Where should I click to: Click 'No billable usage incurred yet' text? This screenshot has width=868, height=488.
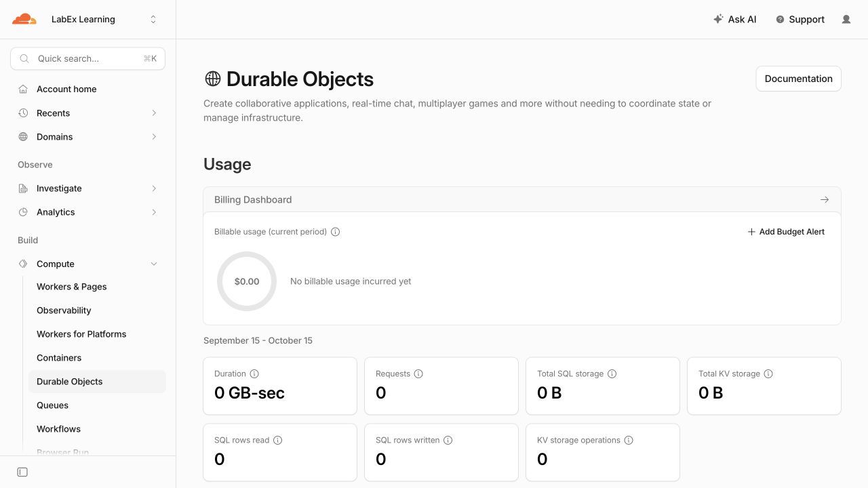[x=351, y=281]
